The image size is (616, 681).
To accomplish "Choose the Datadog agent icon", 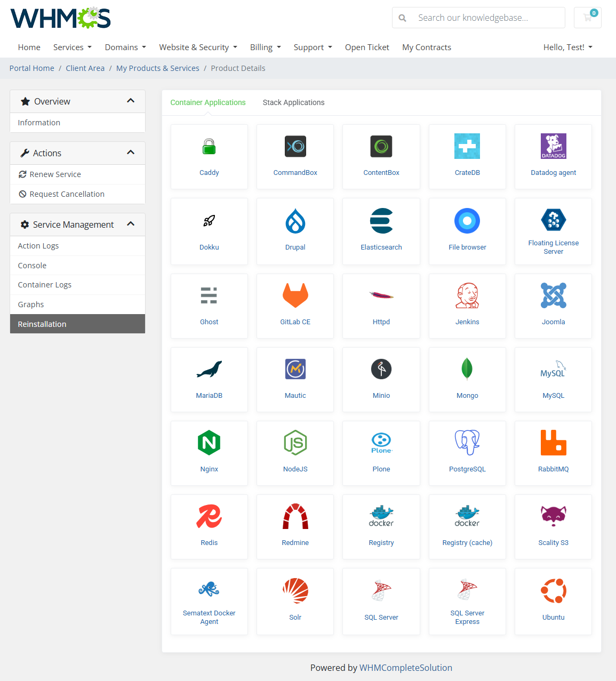I will 554,146.
